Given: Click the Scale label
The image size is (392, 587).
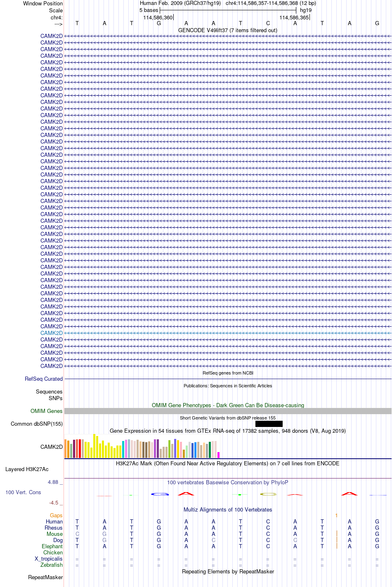Looking at the screenshot, I should coord(56,10).
